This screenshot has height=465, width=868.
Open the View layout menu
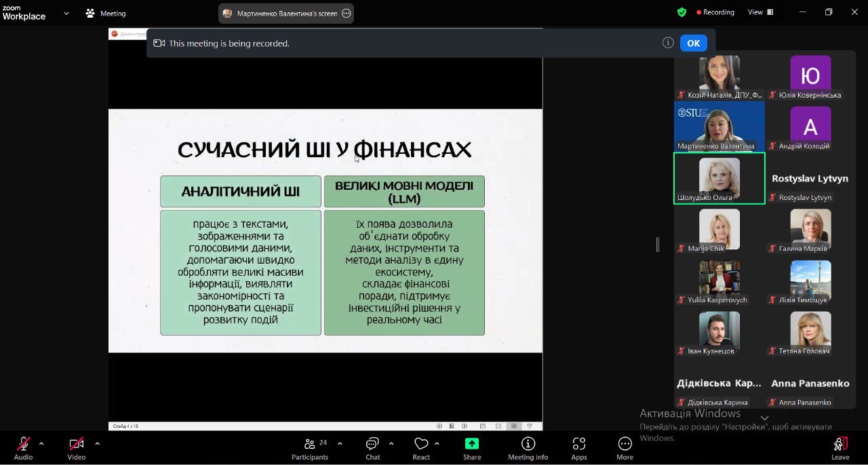point(760,12)
